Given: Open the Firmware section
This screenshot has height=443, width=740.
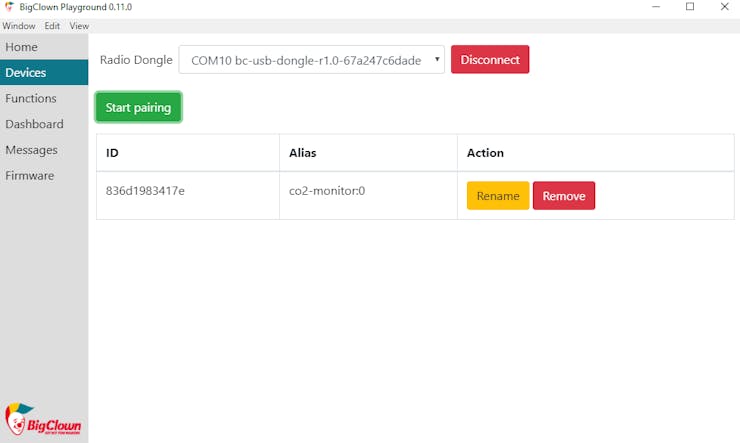Looking at the screenshot, I should click(x=44, y=176).
